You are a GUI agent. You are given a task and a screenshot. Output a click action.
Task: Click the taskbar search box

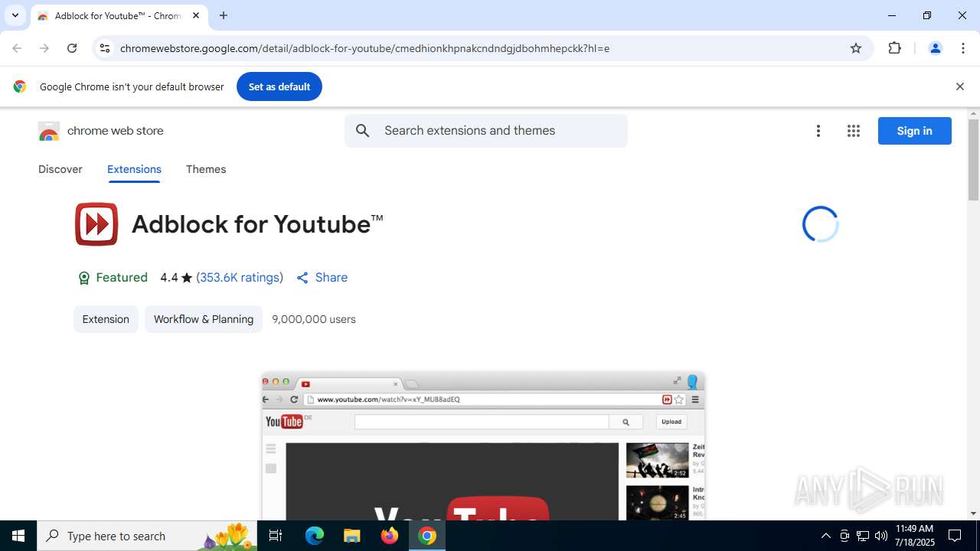point(149,536)
